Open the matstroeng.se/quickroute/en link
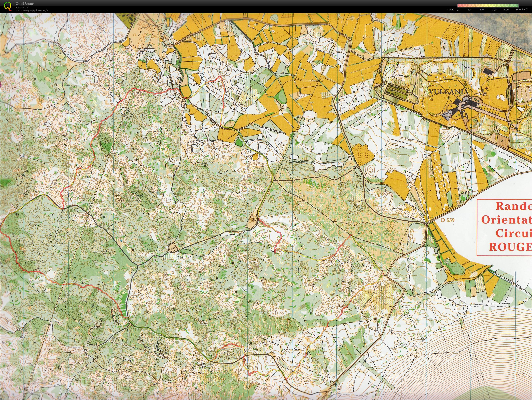The width and height of the screenshot is (532, 400). point(33,10)
